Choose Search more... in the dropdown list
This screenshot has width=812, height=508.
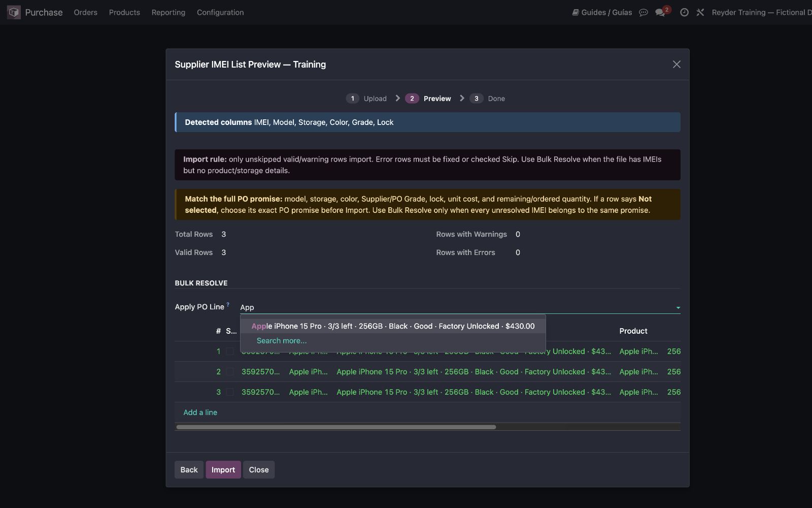tap(282, 341)
